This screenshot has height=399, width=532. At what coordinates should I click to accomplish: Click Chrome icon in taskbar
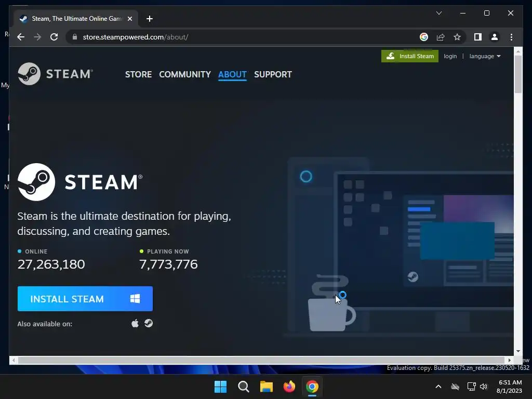[x=312, y=387]
